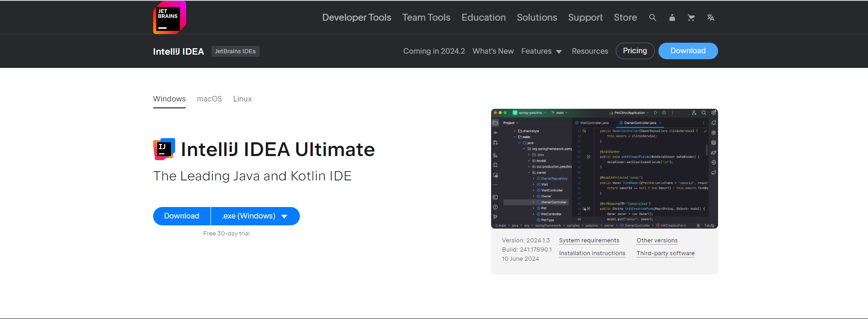
Task: Click the language translate icon
Action: pos(710,17)
